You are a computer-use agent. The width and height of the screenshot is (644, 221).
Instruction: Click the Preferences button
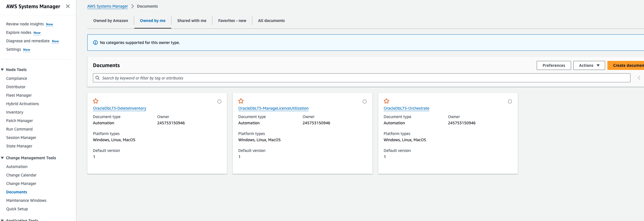[x=554, y=65]
